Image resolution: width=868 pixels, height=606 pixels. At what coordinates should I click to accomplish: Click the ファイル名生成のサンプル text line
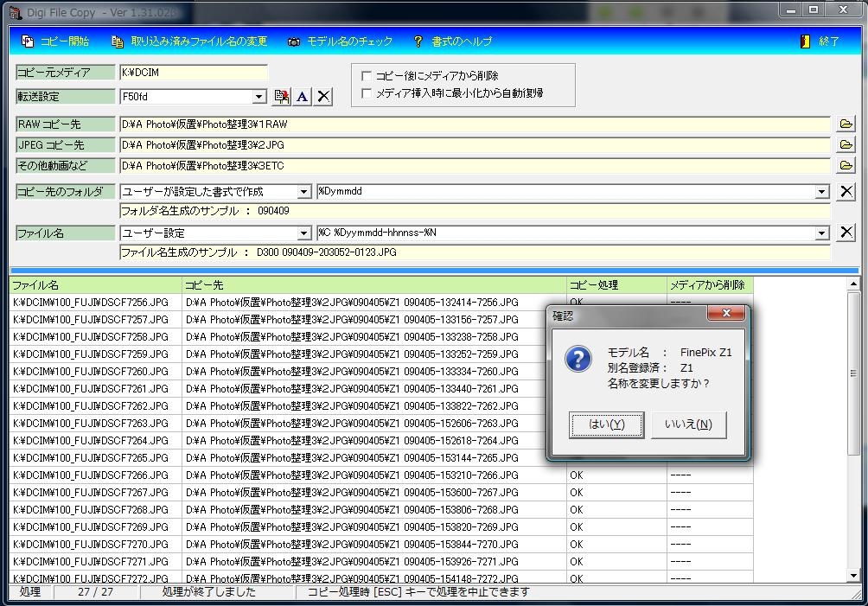(x=258, y=252)
